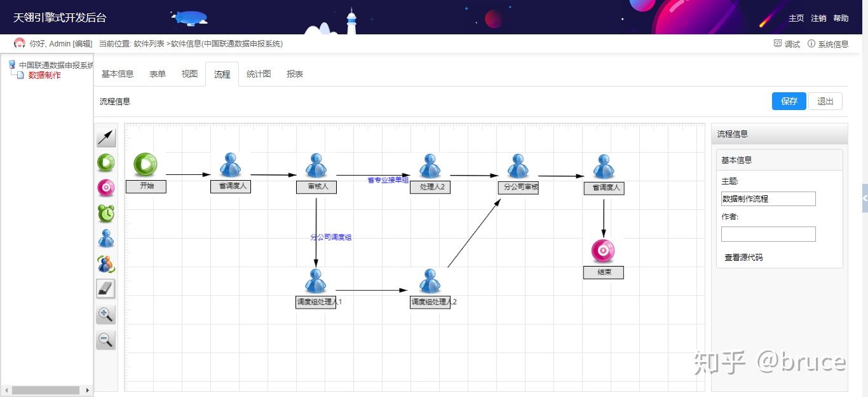The image size is (868, 397).
Task: Select the green alarm clock timer tool
Action: [106, 213]
